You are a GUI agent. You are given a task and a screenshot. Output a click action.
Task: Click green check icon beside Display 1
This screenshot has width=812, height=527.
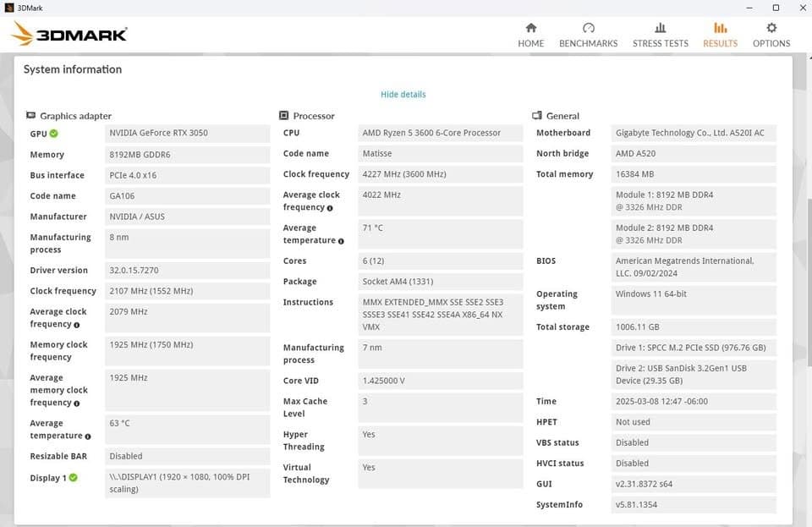tap(74, 478)
